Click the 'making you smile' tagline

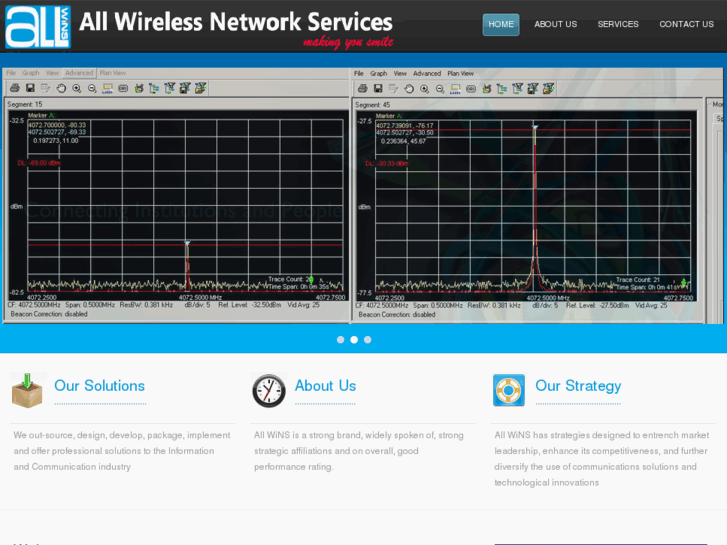tap(348, 42)
